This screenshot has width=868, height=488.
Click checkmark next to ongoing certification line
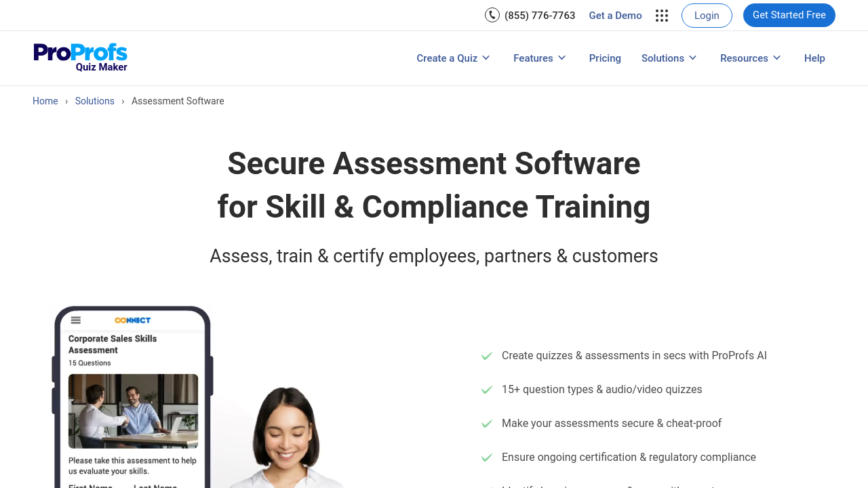(486, 457)
